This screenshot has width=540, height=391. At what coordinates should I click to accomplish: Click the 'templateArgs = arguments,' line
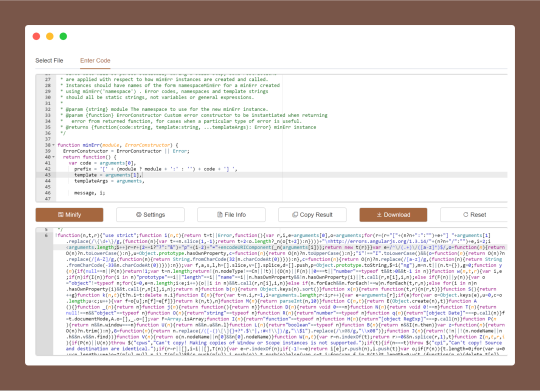tap(109, 181)
